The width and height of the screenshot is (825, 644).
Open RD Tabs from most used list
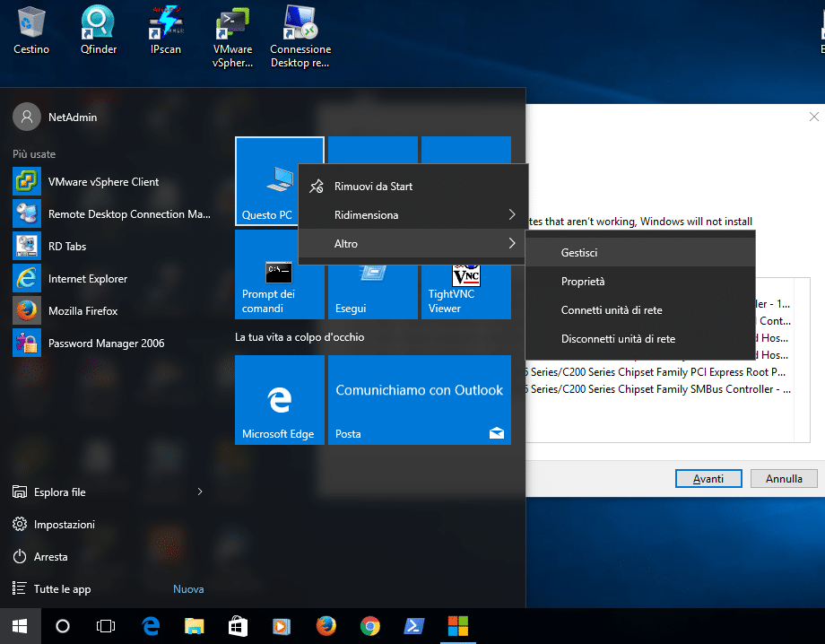click(x=113, y=247)
